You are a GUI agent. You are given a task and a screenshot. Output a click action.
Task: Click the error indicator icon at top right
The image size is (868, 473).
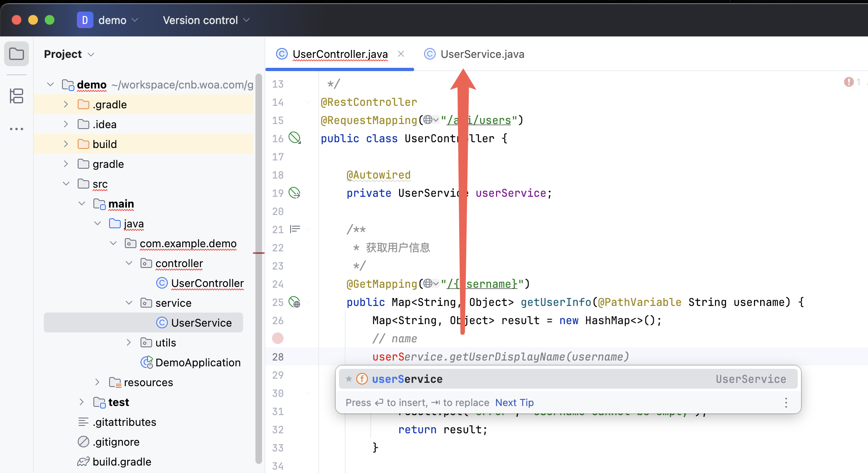(849, 82)
